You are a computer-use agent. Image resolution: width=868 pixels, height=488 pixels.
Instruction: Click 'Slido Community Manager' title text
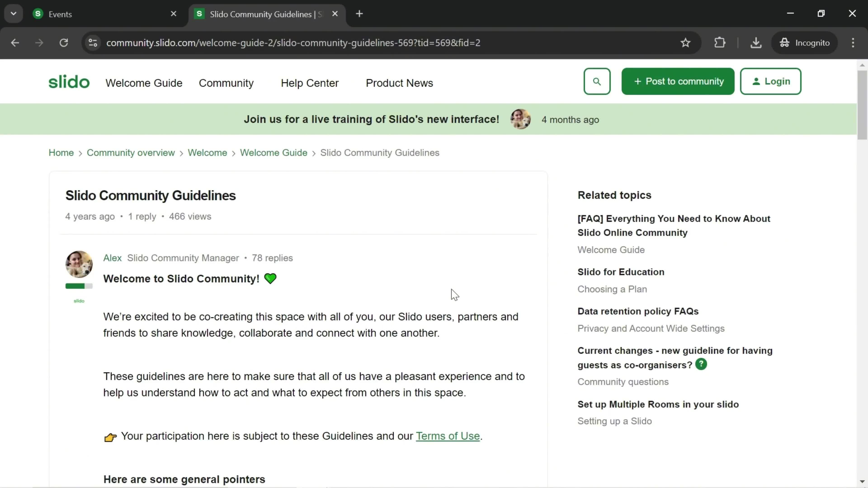click(x=183, y=258)
